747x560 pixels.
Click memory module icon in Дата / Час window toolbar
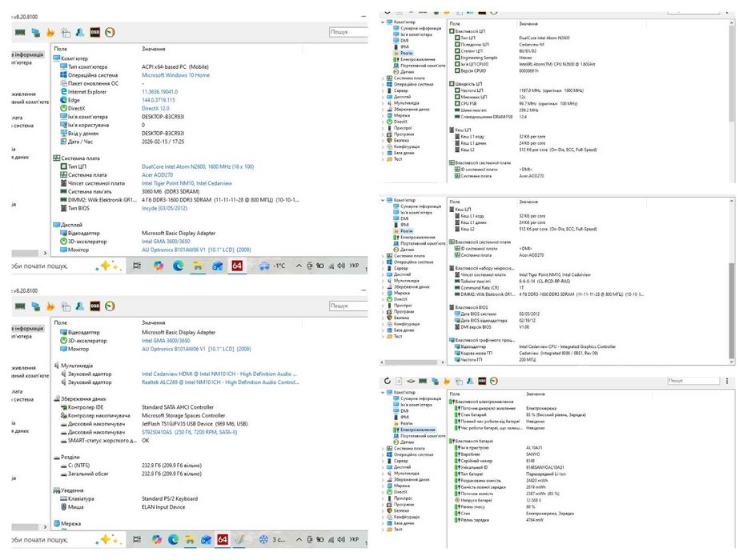20,32
